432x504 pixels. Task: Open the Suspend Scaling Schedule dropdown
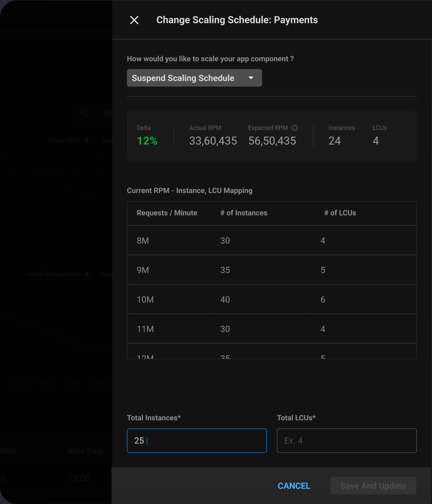tap(194, 78)
